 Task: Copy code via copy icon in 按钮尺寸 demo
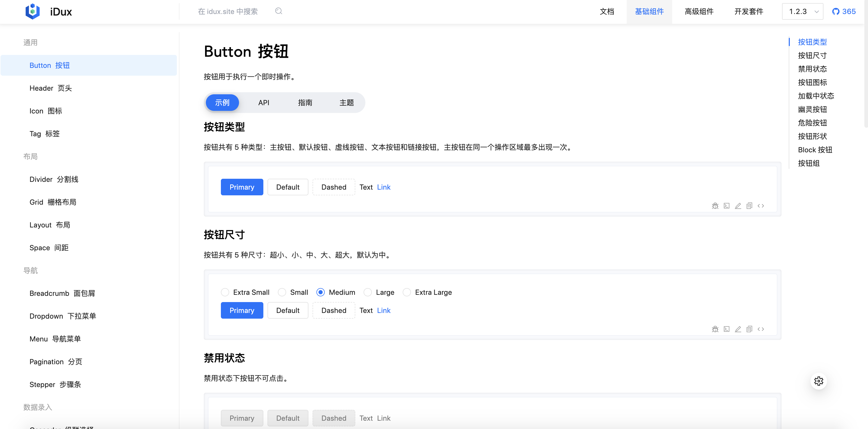click(x=749, y=329)
